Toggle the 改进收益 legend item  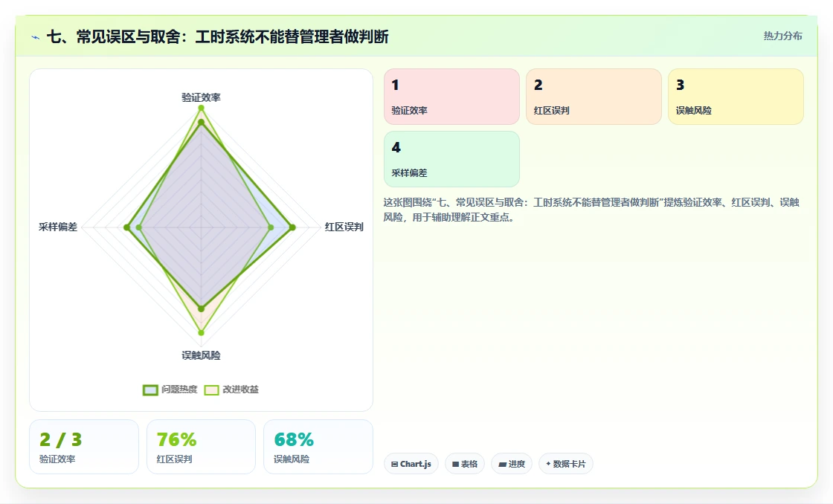click(231, 390)
